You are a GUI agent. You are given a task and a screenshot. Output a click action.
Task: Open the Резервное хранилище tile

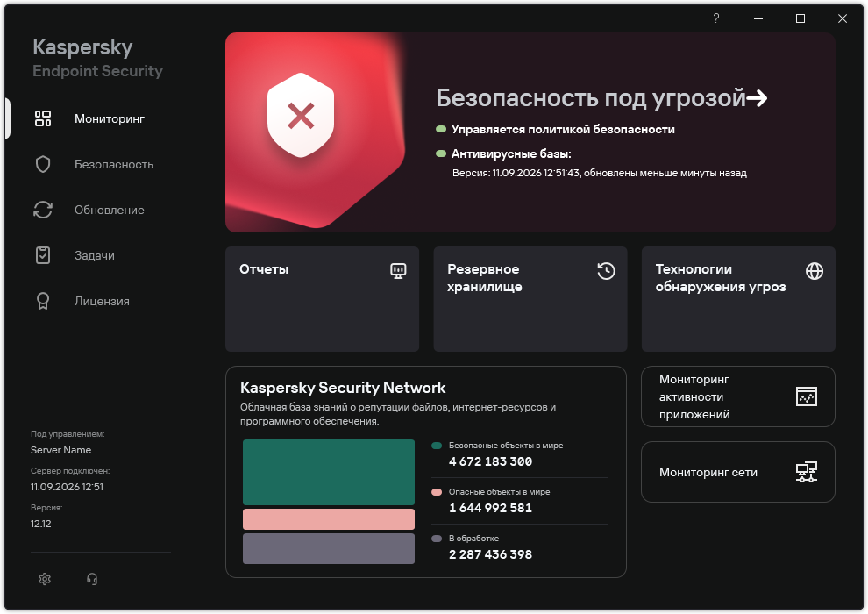[530, 299]
